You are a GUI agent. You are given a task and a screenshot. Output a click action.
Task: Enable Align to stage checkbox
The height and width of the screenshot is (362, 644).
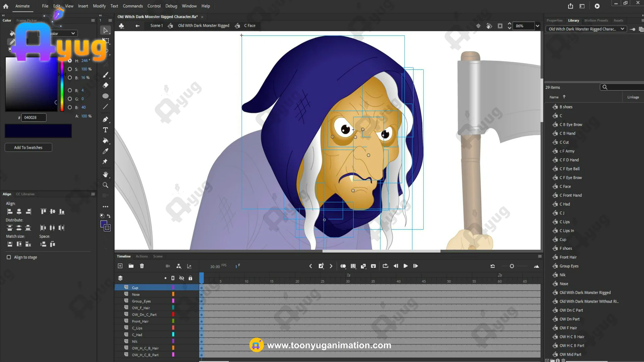[x=9, y=257]
